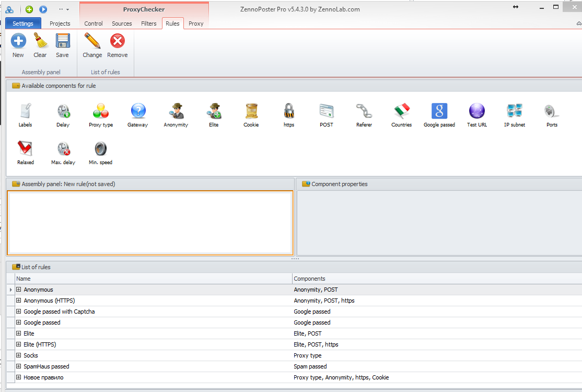Viewport: 582px width, 392px height.
Task: Select the Rules tab
Action: [172, 24]
